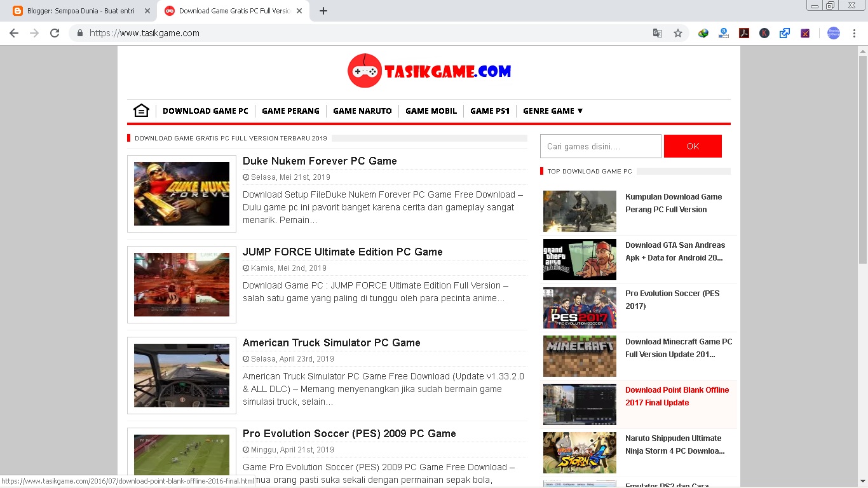Image resolution: width=868 pixels, height=488 pixels.
Task: Click the war game sidebar thumbnail
Action: [580, 212]
